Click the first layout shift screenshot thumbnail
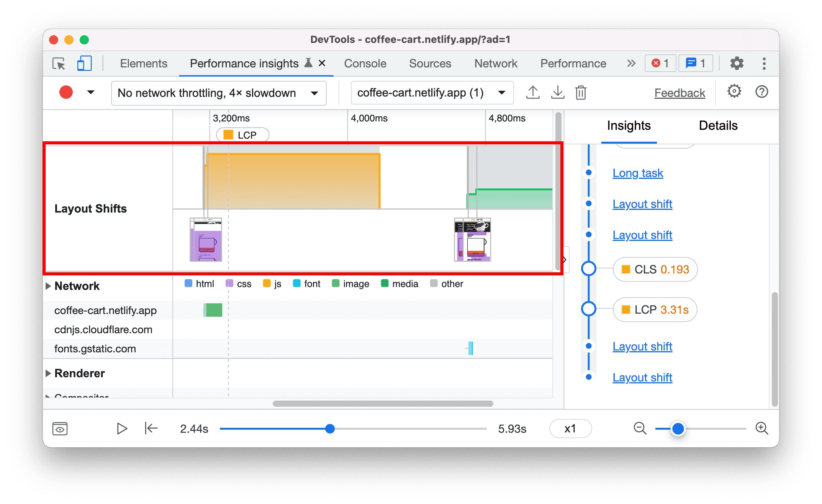The width and height of the screenshot is (822, 504). 205,237
